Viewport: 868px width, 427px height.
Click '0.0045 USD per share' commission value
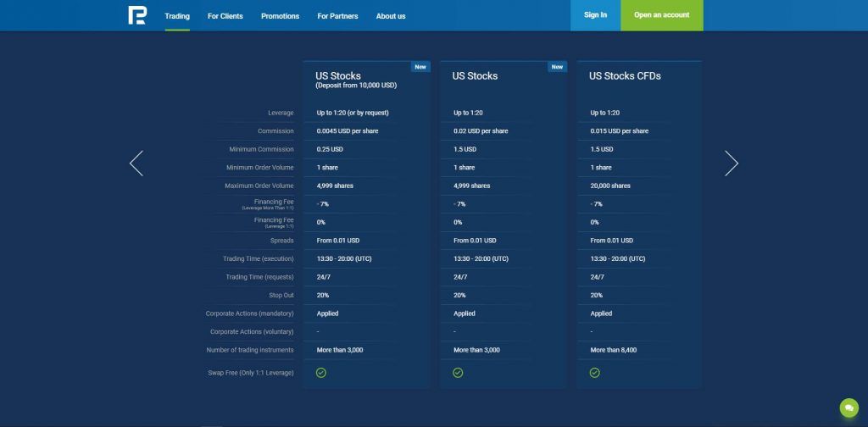click(x=348, y=131)
